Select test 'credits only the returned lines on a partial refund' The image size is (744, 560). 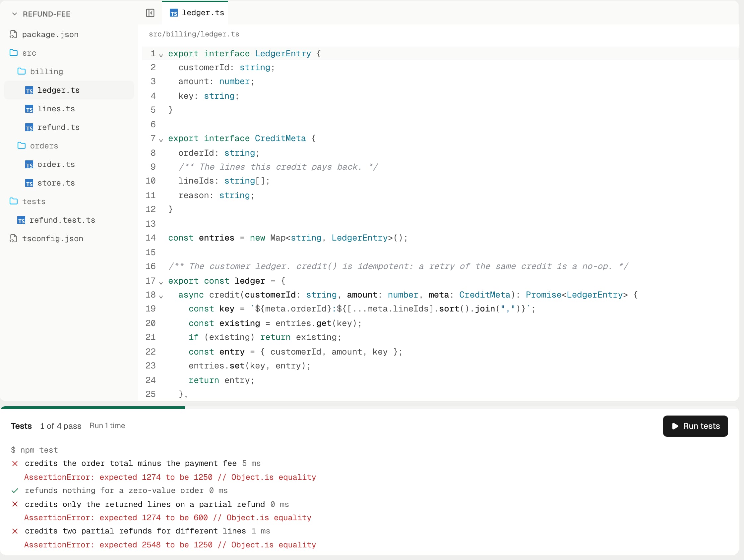click(x=145, y=504)
